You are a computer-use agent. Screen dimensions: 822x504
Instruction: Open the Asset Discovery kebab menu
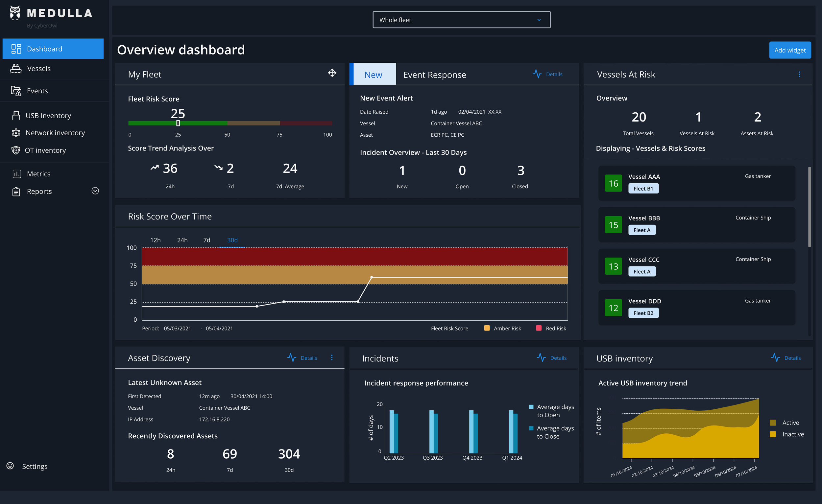[332, 357]
